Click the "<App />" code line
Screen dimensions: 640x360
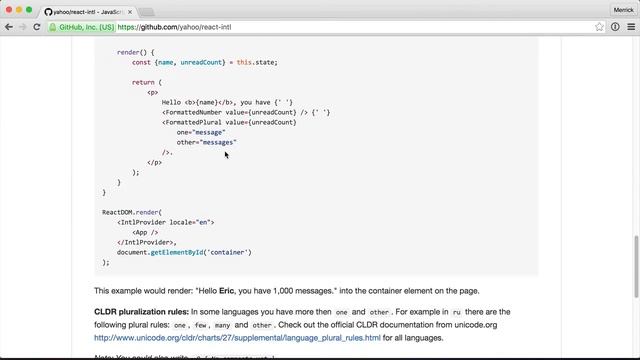(x=145, y=232)
